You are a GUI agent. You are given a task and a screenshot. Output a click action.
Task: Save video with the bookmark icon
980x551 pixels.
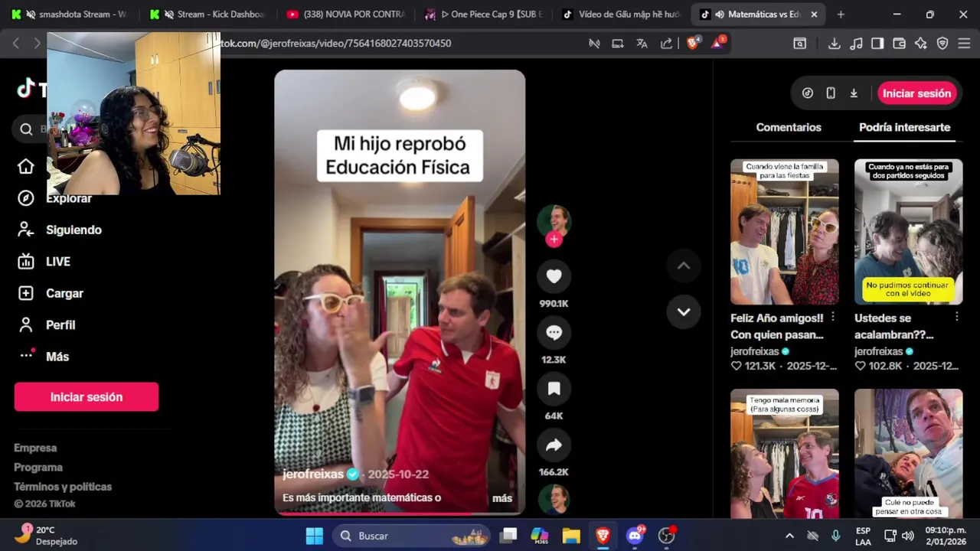pos(554,389)
